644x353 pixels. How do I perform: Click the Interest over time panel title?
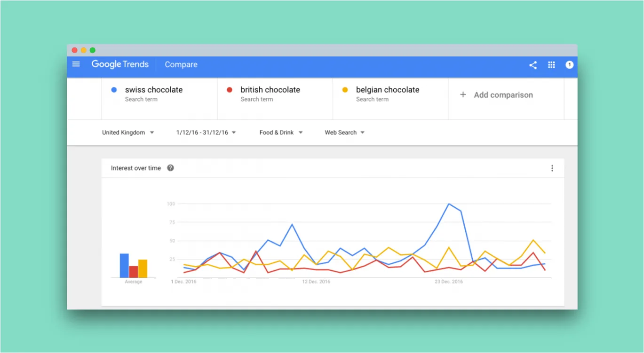[135, 168]
